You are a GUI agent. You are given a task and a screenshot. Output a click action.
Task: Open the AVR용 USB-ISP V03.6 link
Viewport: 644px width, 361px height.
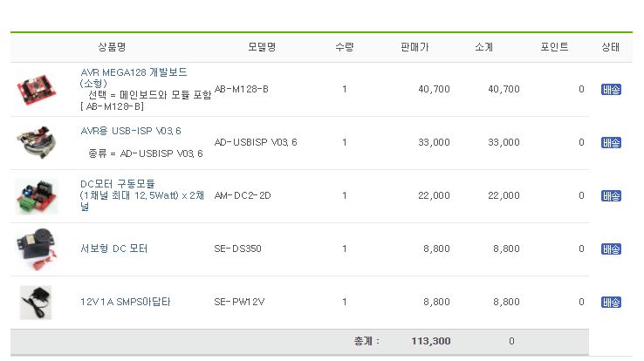tap(131, 131)
